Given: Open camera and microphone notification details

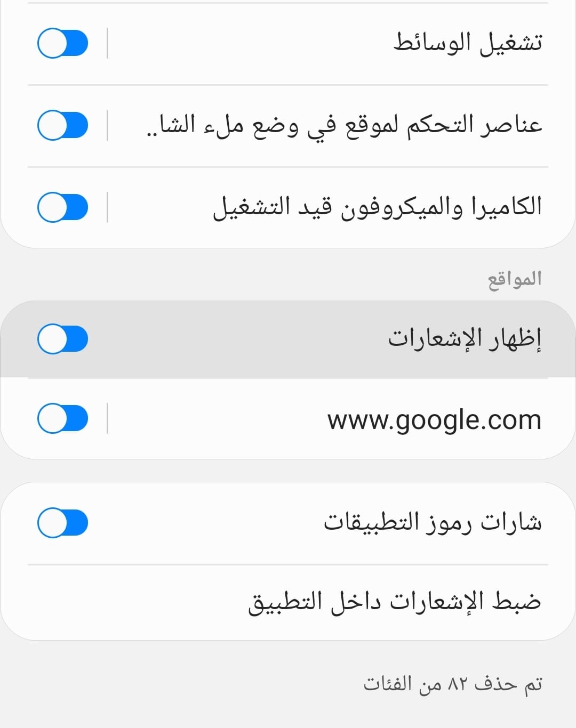Looking at the screenshot, I should [x=373, y=206].
